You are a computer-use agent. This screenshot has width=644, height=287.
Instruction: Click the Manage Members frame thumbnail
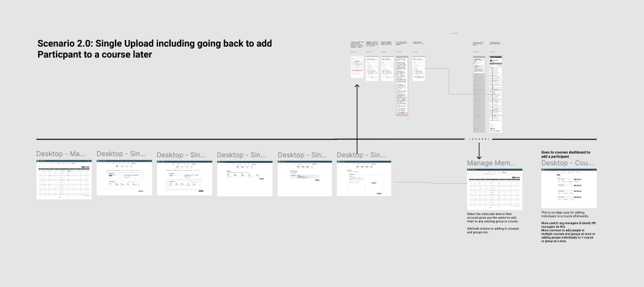pyautogui.click(x=495, y=189)
